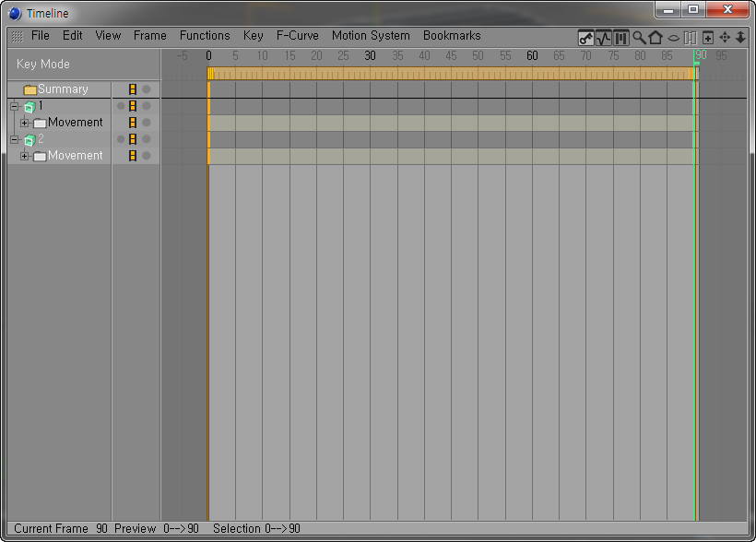Click frame 0 on the timeline ruler
Screen dimensions: 756x542
coord(208,56)
